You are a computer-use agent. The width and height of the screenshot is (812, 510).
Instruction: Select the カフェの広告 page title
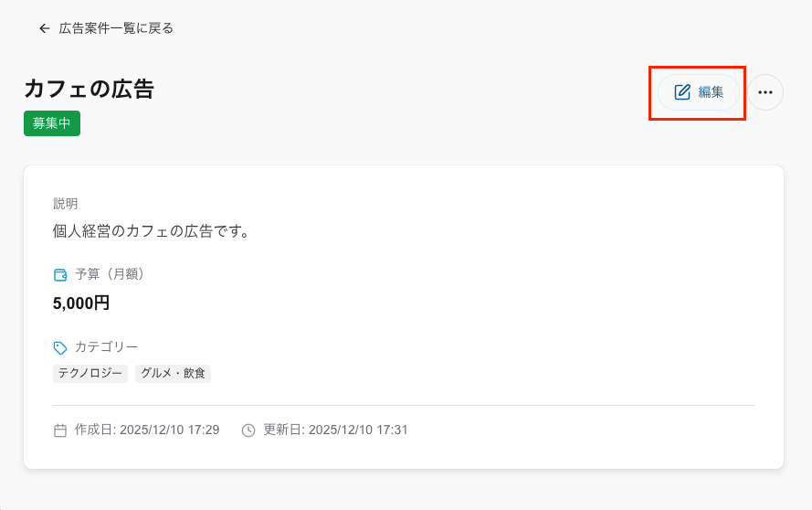click(x=89, y=89)
